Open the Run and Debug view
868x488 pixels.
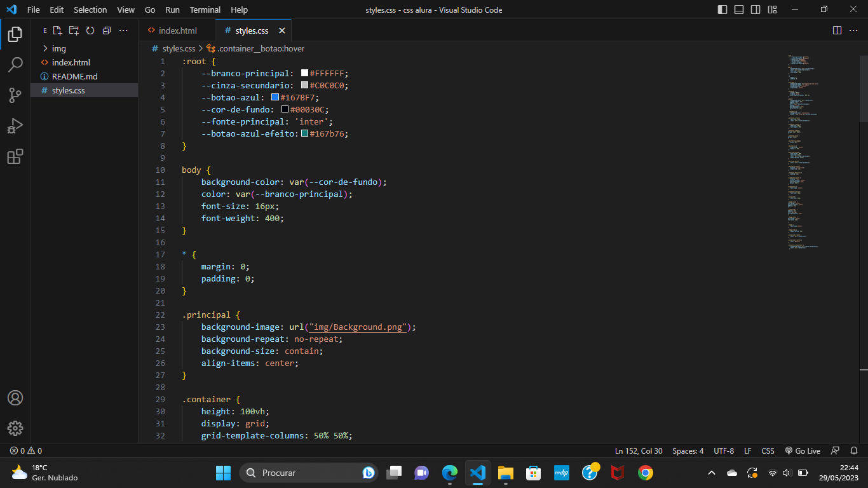coord(15,126)
